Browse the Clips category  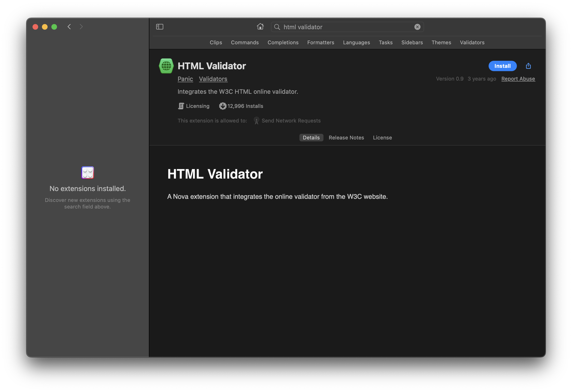[216, 42]
